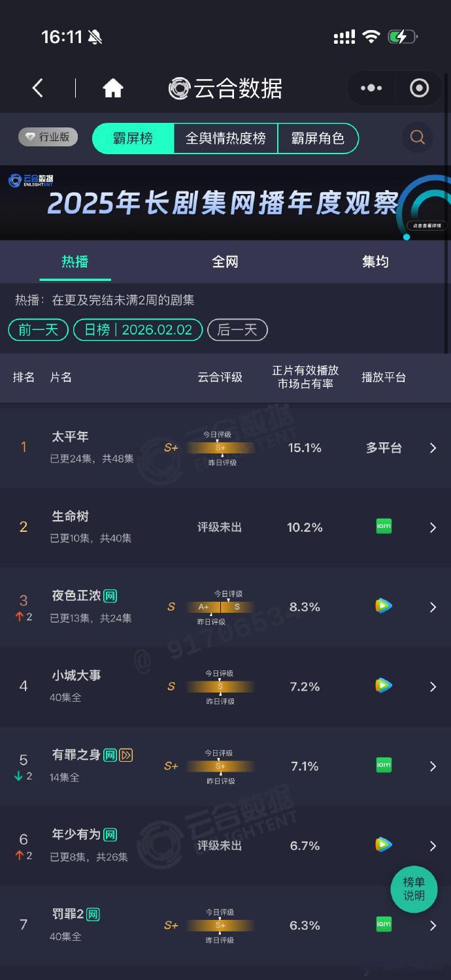Screen dimensions: 451x980
Task: Expand details for 太平年
Action: click(x=432, y=448)
